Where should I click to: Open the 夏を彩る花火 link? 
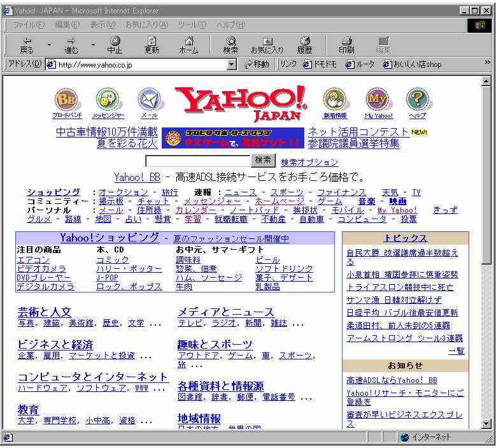[x=127, y=143]
